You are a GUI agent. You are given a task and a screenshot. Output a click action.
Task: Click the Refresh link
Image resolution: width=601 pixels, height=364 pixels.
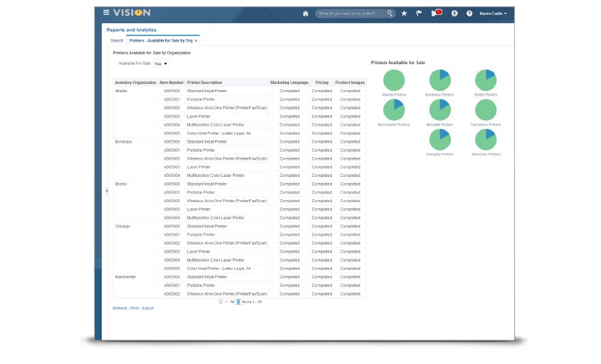[120, 308]
